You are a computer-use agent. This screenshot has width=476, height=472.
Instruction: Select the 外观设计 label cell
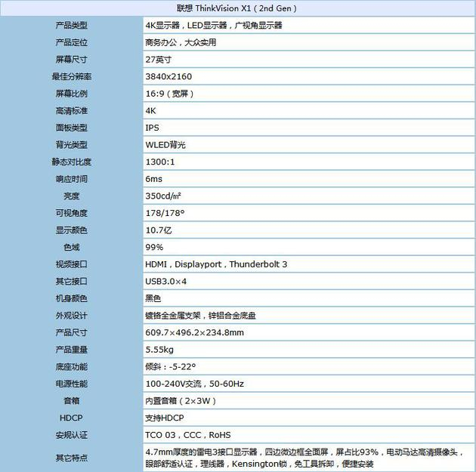(71, 316)
